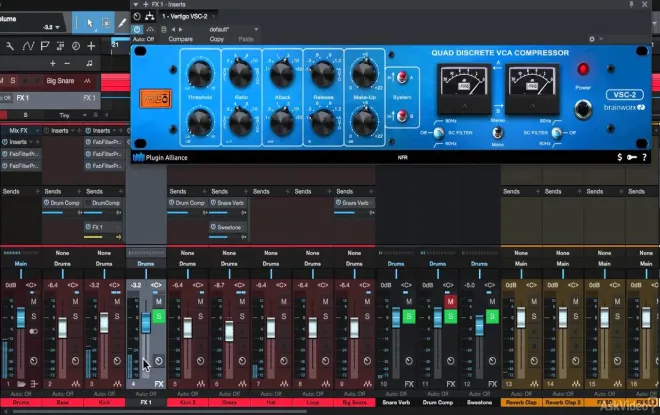
Task: Click Auto: Off under channel 2 Bass
Action: click(62, 394)
